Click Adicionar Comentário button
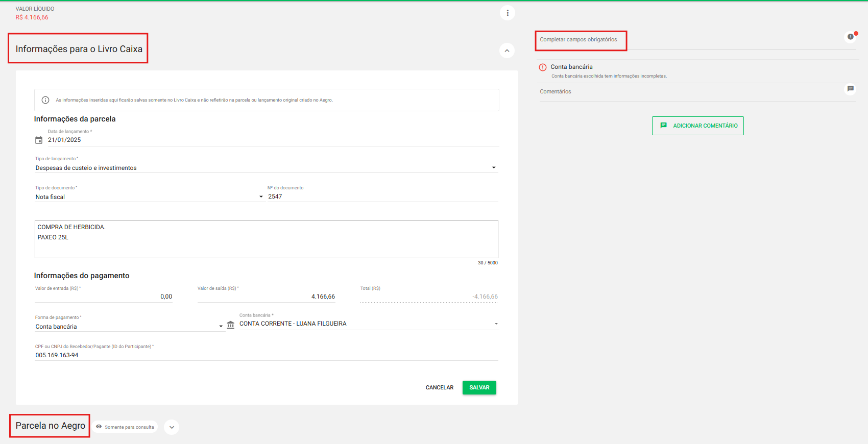 tap(697, 126)
